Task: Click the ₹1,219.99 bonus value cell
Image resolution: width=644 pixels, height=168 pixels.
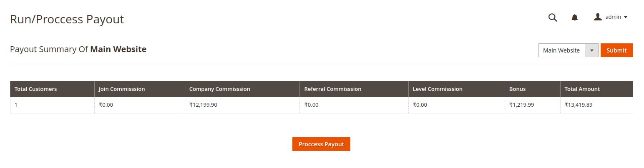Action: [x=522, y=105]
